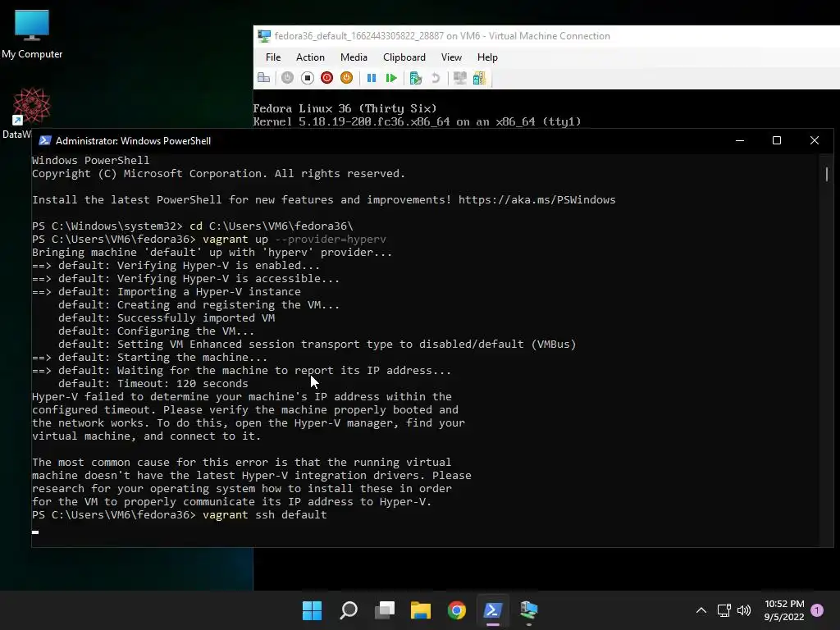Click the https://aka.ms/PSWindows URL text

click(x=536, y=200)
